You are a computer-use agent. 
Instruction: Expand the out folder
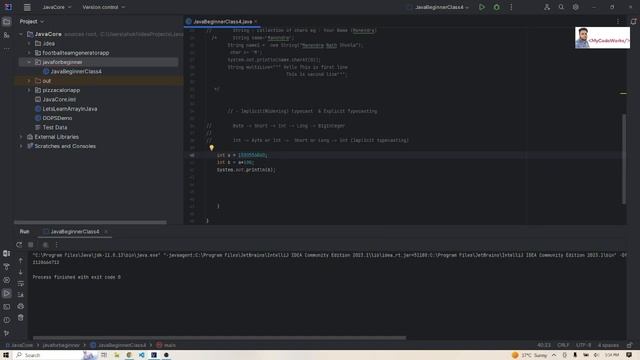tap(29, 81)
